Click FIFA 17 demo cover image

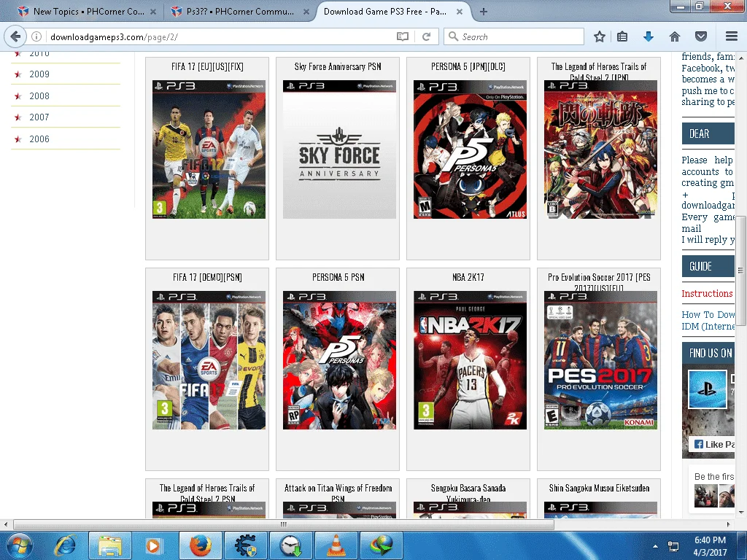tap(209, 360)
